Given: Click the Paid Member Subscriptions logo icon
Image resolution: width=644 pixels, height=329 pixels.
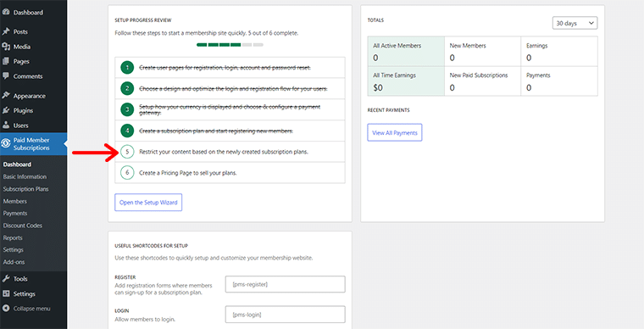Looking at the screenshot, I should click(x=6, y=144).
